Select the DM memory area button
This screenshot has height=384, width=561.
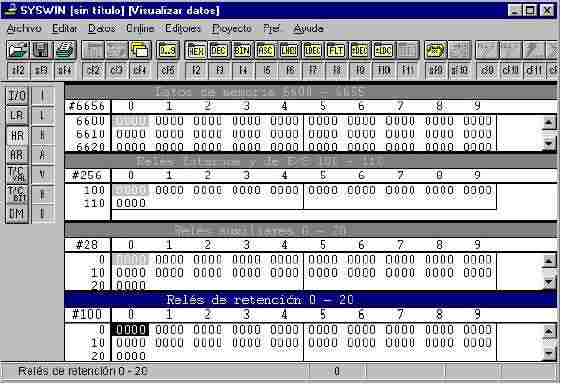[x=17, y=214]
